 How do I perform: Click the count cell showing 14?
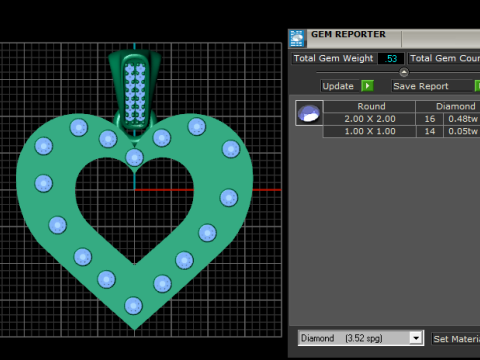(430, 131)
